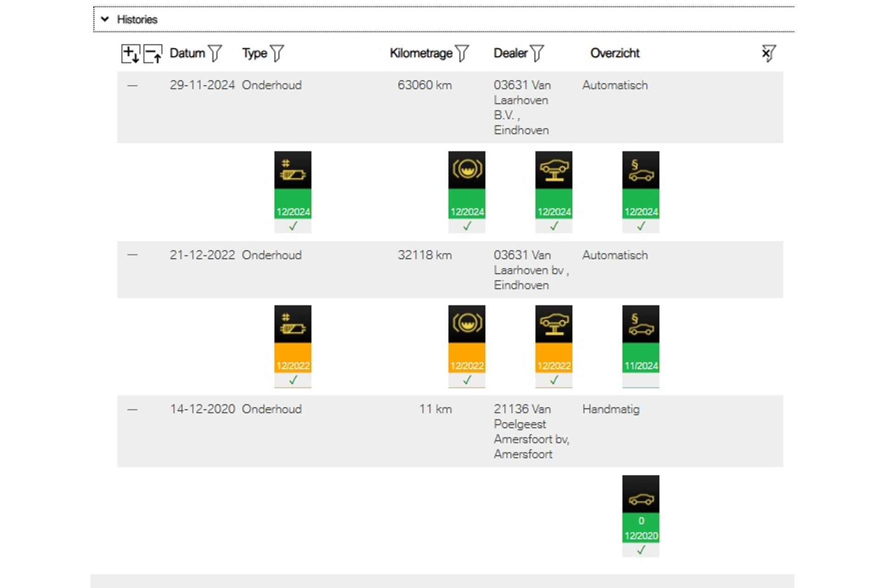Click the 12/2020 delivery inspection car icon
Viewport: 882px width, 588px height.
click(640, 509)
